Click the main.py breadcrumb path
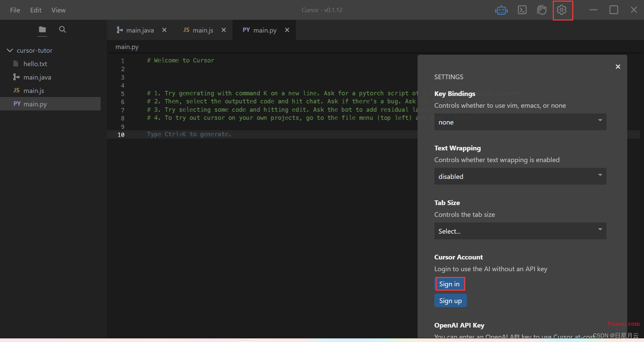Image resolution: width=644 pixels, height=342 pixels. [x=127, y=47]
